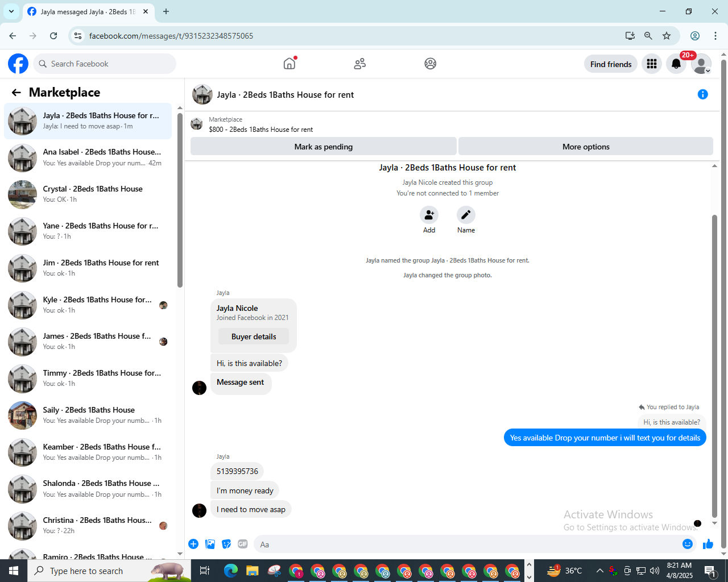This screenshot has width=728, height=582.
Task: Select Ana Isabel conversation
Action: (x=88, y=157)
